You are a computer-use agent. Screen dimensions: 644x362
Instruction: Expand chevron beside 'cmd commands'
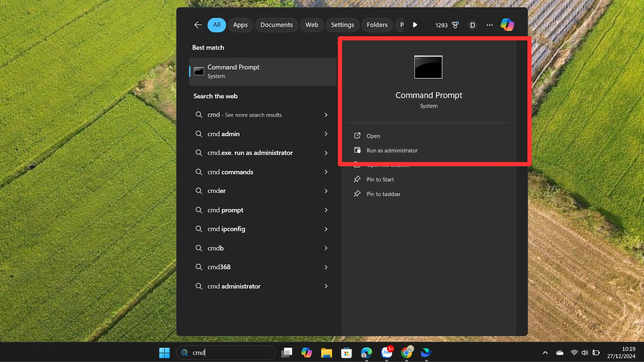click(x=326, y=172)
